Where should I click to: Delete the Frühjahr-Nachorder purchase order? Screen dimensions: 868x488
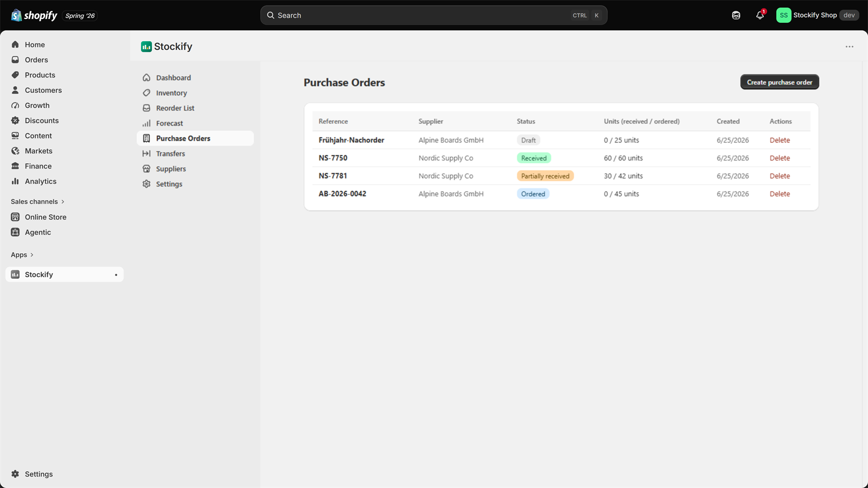(780, 140)
